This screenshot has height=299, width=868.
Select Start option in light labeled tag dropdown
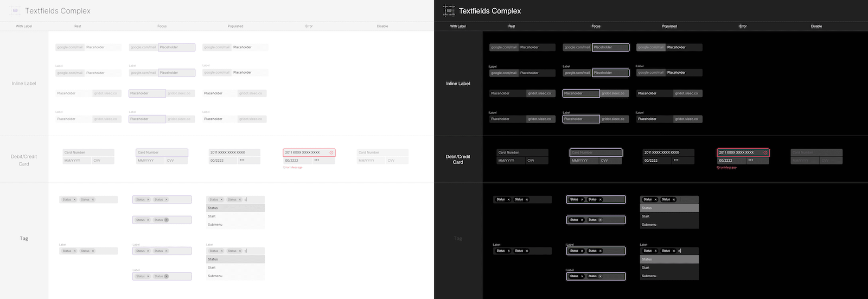tap(235, 268)
